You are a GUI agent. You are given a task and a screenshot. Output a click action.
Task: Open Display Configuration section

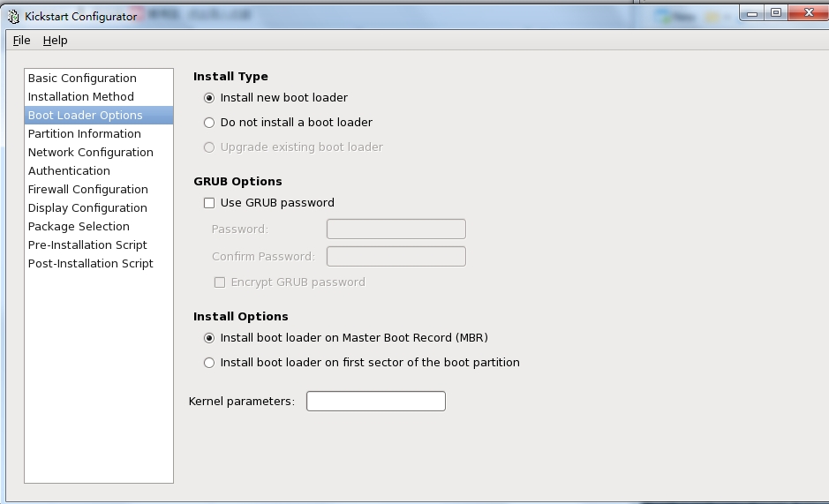pyautogui.click(x=99, y=207)
